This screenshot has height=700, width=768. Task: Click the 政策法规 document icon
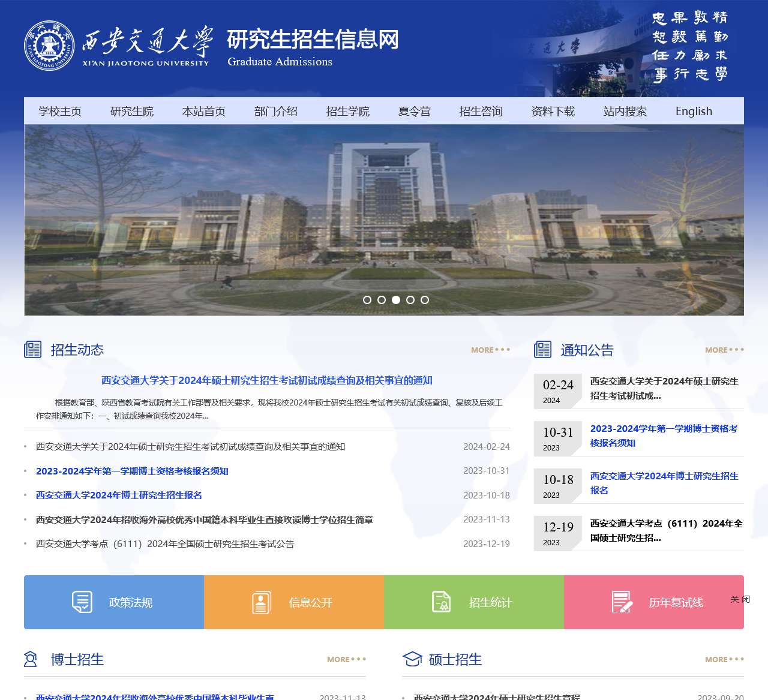[82, 602]
